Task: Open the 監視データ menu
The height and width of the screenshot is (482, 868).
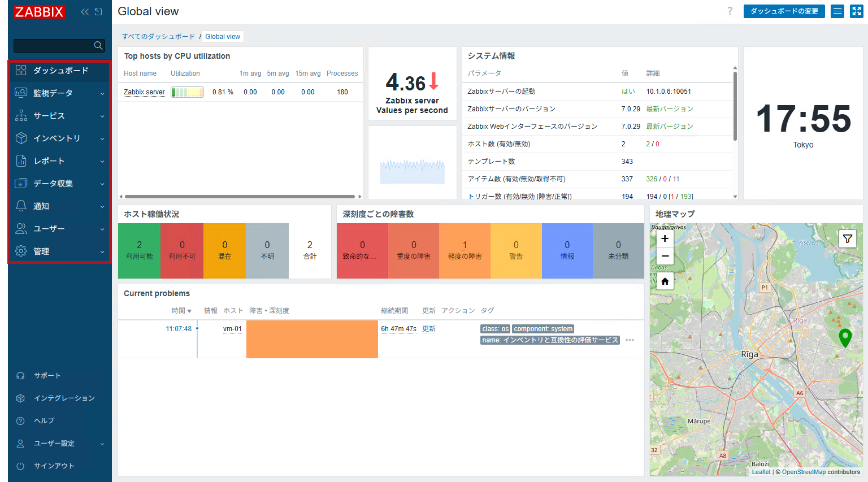Action: click(59, 93)
